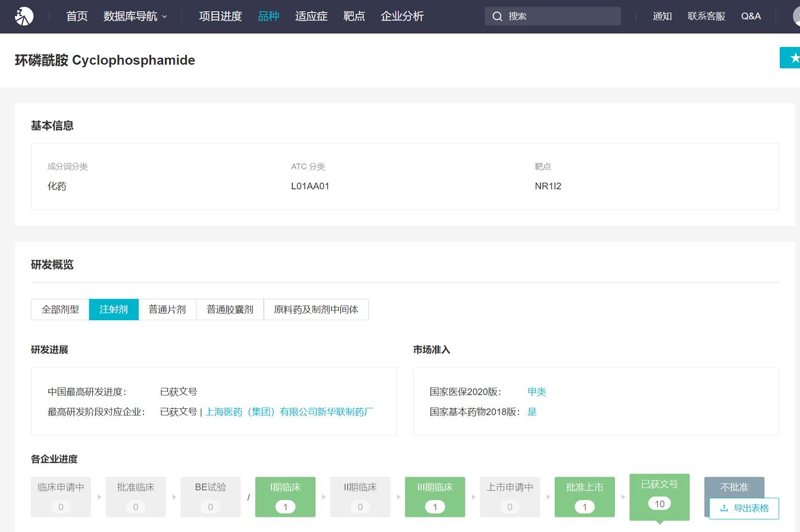Switch to the 原料药及制剂中间体 tab
Image resolution: width=800 pixels, height=532 pixels.
[316, 309]
